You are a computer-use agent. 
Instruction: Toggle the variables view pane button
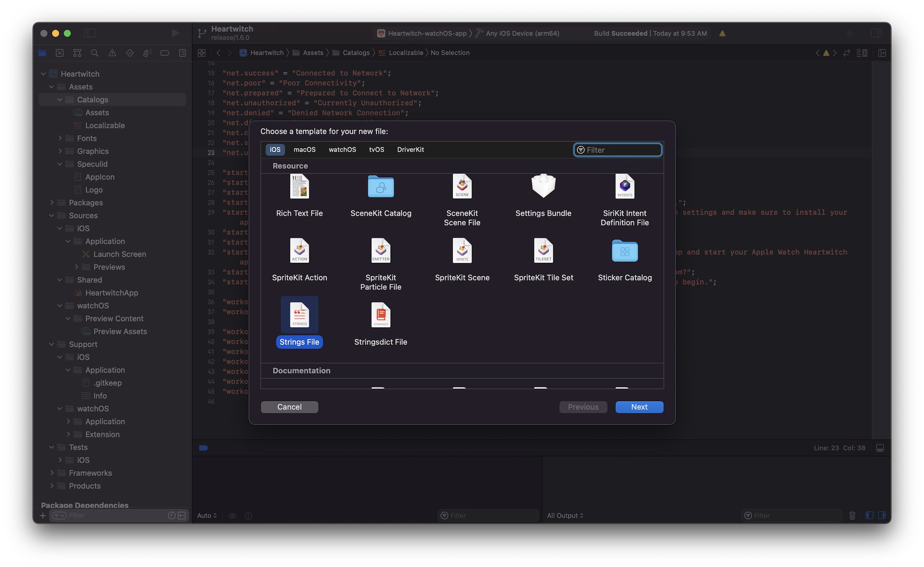pyautogui.click(x=870, y=515)
